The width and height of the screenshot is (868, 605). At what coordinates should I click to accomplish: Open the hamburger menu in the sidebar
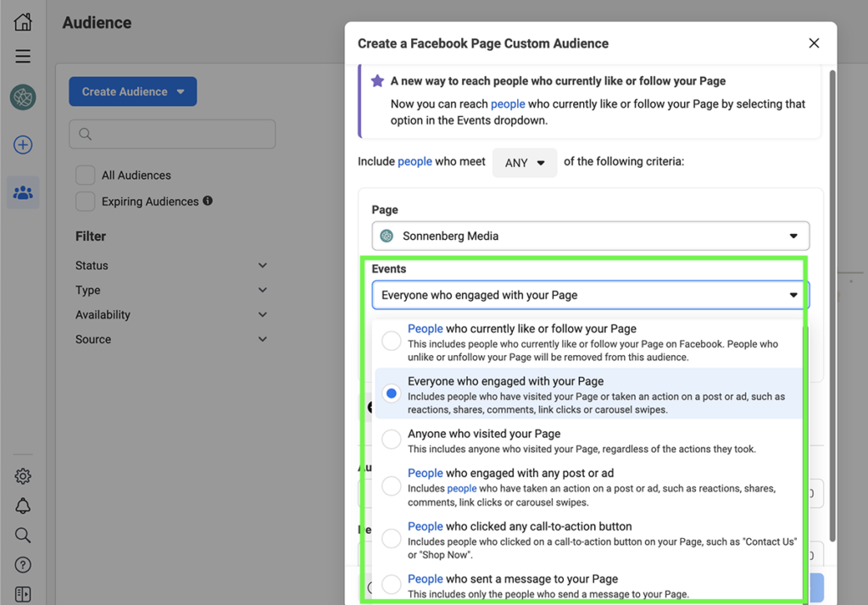coord(22,56)
